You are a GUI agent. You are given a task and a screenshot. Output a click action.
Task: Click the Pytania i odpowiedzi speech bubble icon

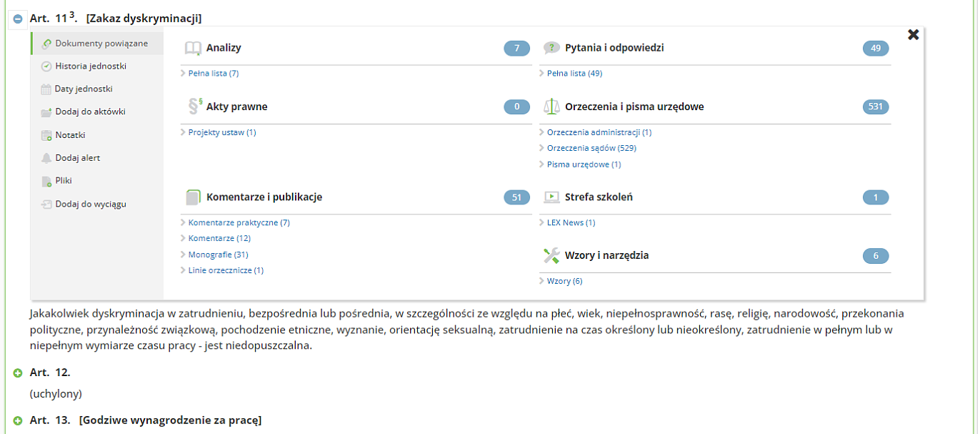(x=551, y=48)
